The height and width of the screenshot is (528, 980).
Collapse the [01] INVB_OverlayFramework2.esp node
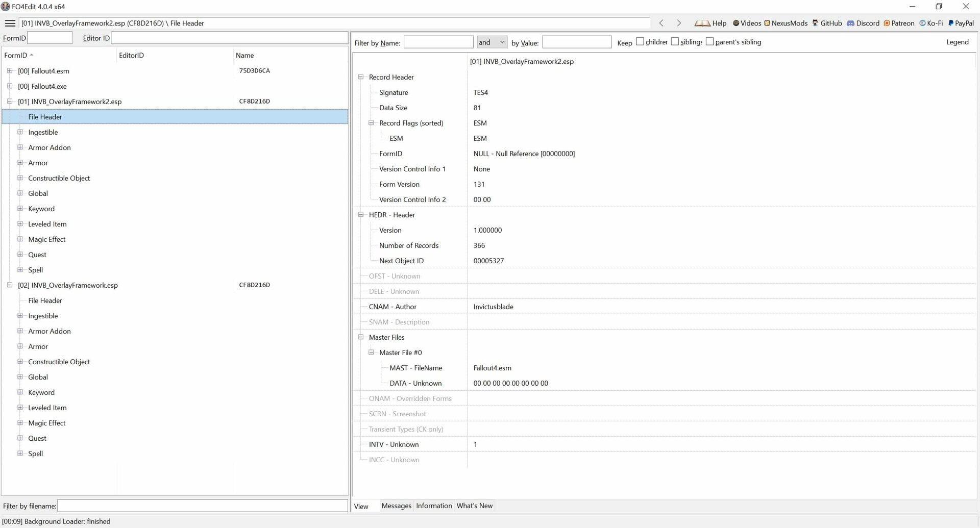point(10,102)
